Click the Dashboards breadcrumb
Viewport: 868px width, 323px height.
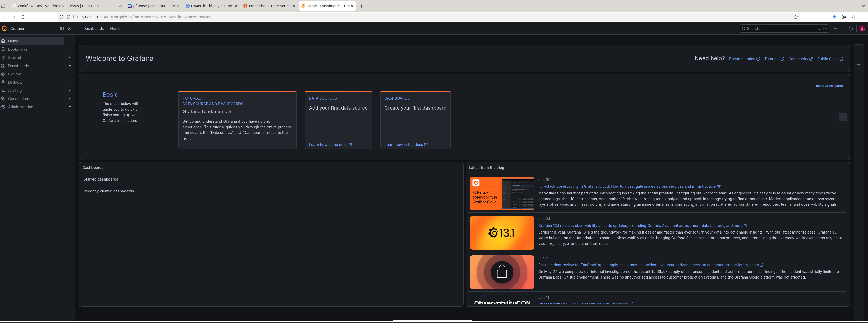[94, 29]
